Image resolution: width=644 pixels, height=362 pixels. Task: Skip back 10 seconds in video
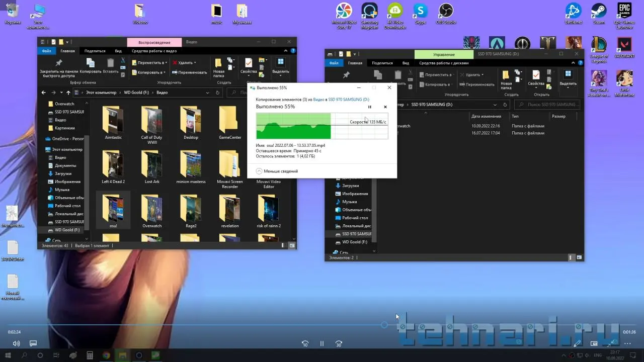(305, 343)
